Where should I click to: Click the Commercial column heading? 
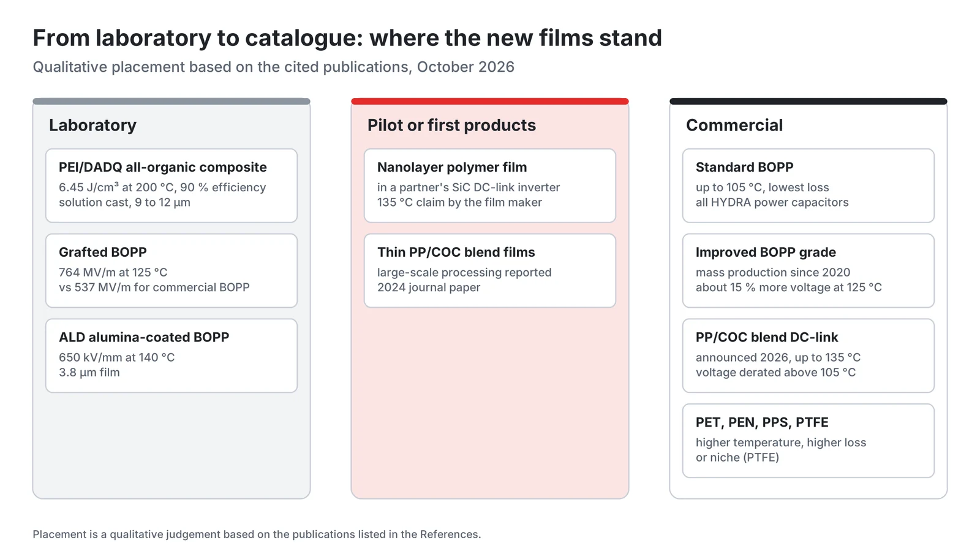point(734,125)
